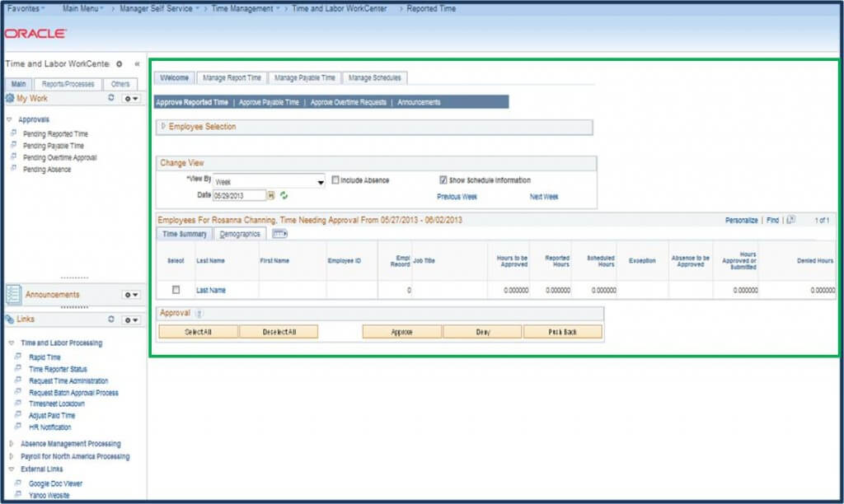Open Time Management breadcrumb menu

tap(245, 8)
